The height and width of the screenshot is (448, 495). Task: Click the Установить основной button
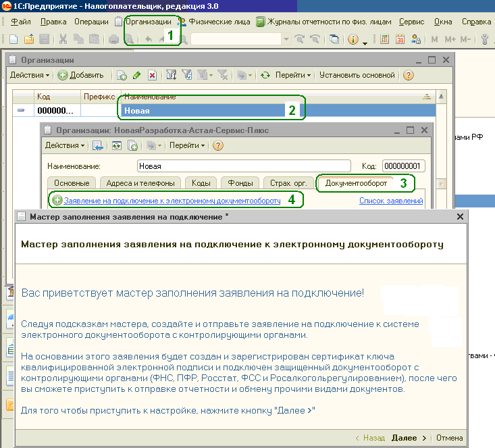coord(357,76)
